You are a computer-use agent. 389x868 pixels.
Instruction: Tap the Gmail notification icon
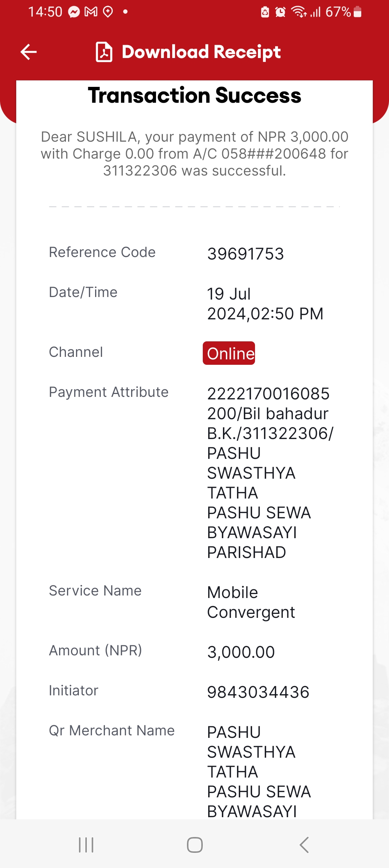pos(91,12)
